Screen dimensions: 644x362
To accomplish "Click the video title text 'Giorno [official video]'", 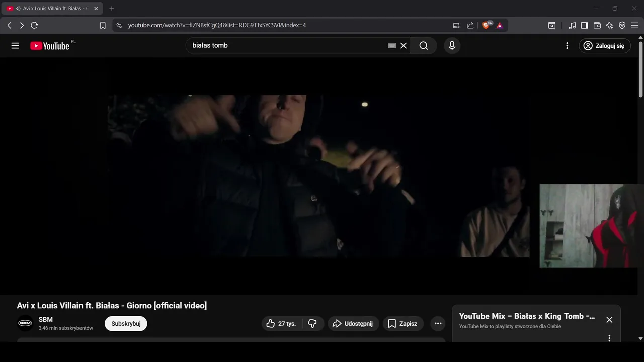I will tap(167, 306).
